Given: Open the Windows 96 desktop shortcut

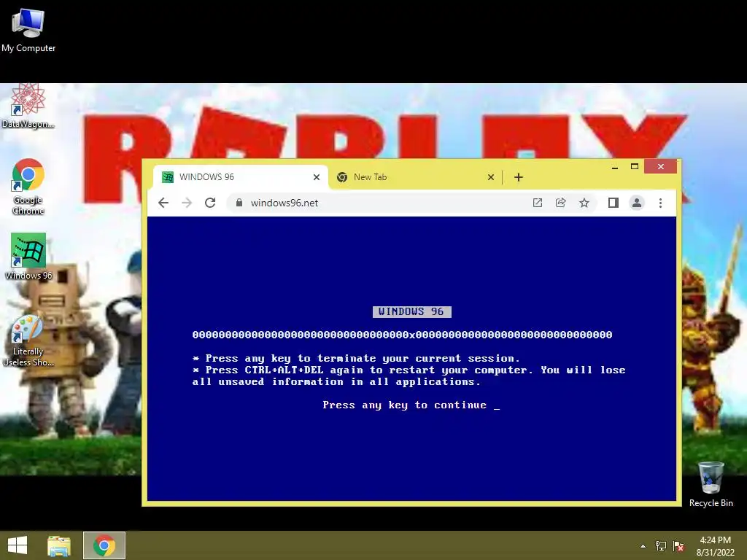Looking at the screenshot, I should click(x=28, y=257).
